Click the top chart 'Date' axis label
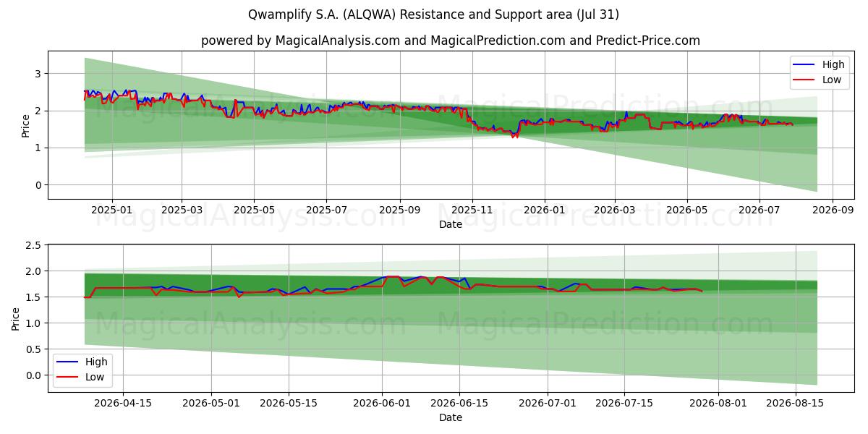 (451, 225)
